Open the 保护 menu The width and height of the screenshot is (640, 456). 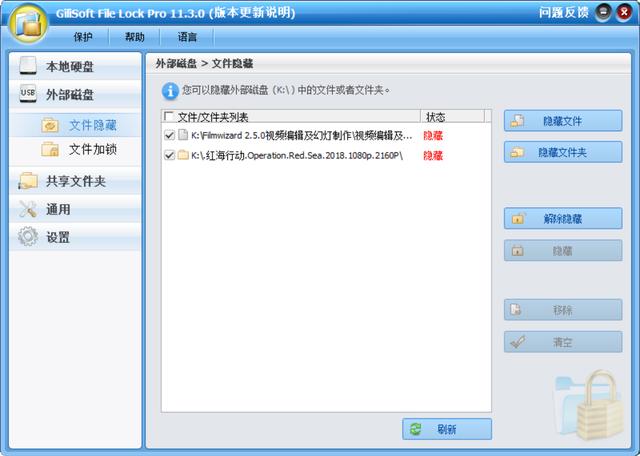point(83,37)
